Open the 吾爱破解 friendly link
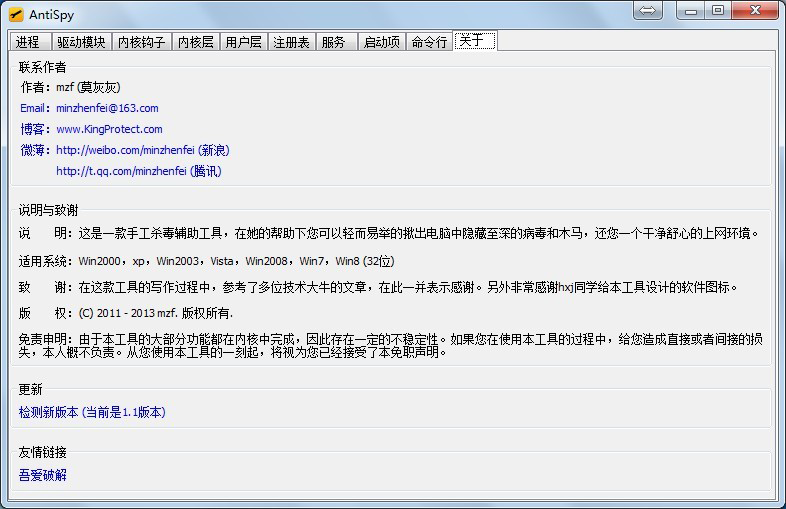The width and height of the screenshot is (786, 509). pos(43,475)
